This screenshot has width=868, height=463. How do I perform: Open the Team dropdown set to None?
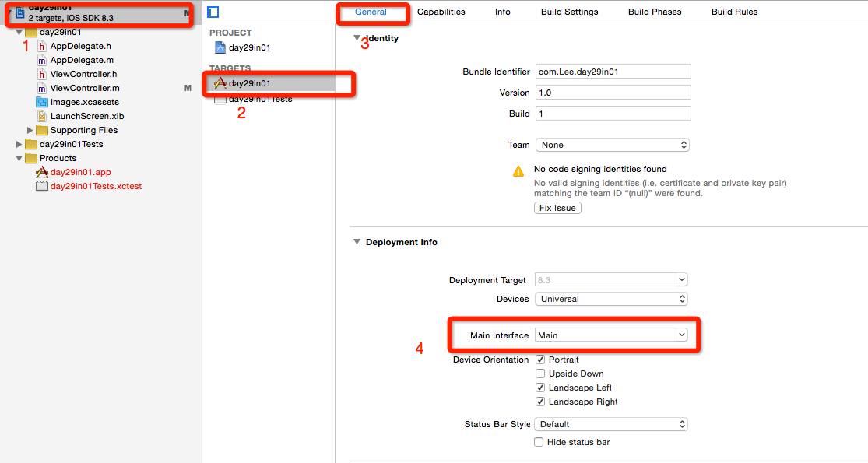[612, 145]
